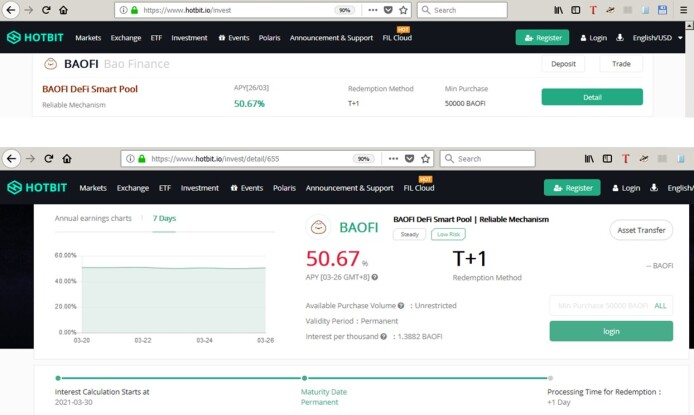Click Search box in top browser
694x415 pixels.
463,10
